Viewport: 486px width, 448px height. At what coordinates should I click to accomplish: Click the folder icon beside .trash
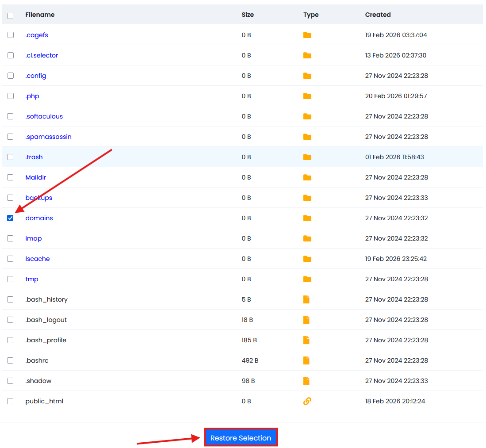pyautogui.click(x=307, y=157)
